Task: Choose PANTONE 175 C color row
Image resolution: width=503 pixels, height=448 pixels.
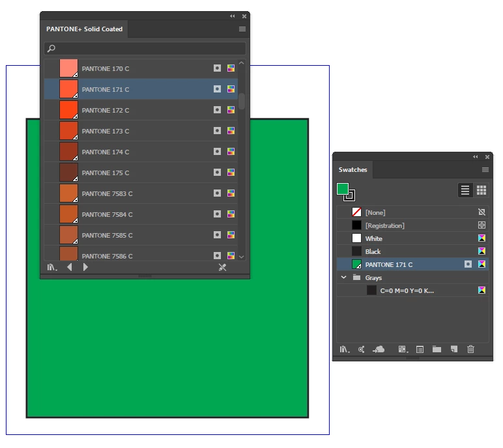Action: coord(141,173)
